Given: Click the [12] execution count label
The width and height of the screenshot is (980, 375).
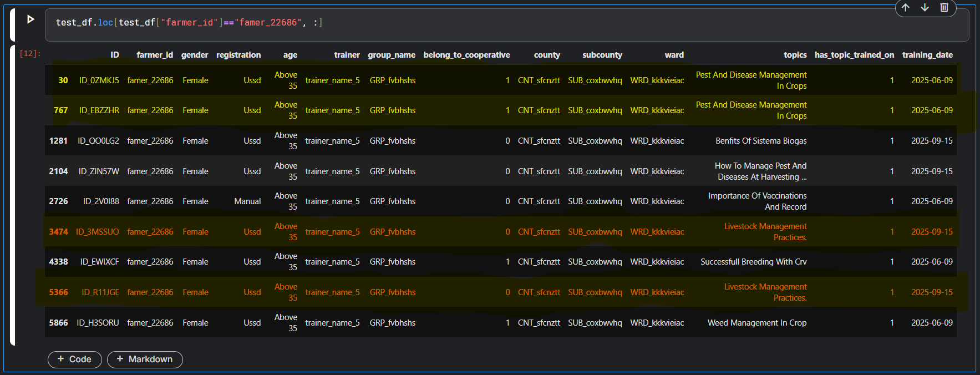Looking at the screenshot, I should pyautogui.click(x=30, y=54).
